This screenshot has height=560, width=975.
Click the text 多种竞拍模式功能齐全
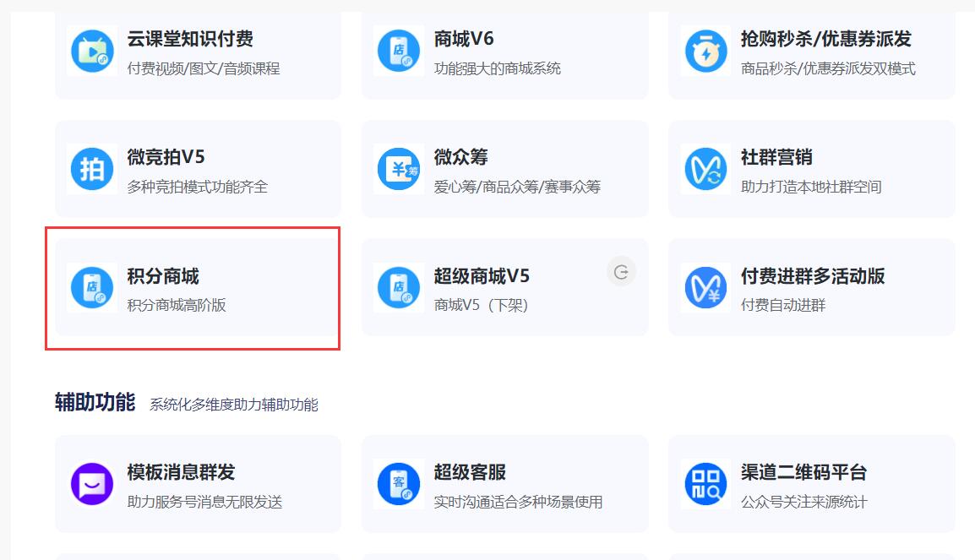[197, 187]
